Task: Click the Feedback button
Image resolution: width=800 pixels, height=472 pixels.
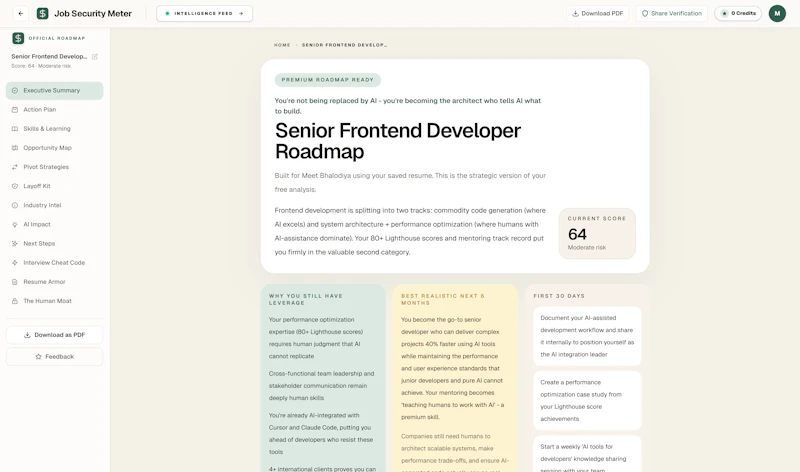Action: coord(55,357)
